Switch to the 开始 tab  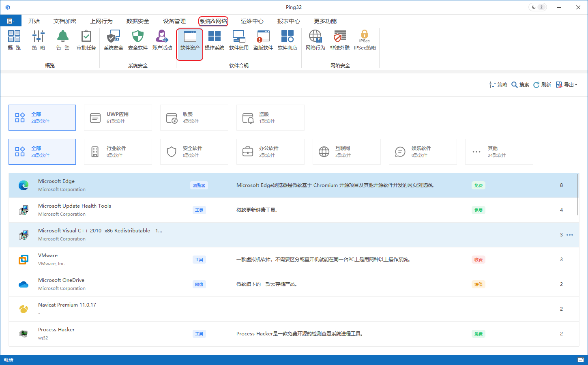click(34, 21)
